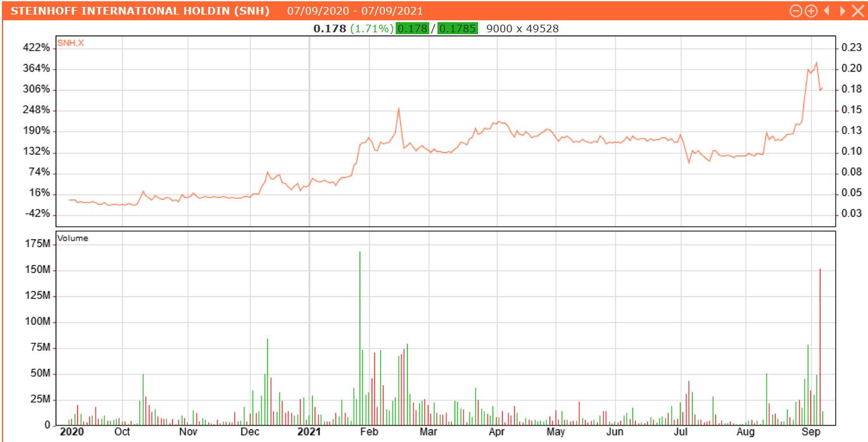Click the 2021 label on the time axis
868x442 pixels.
tap(310, 431)
